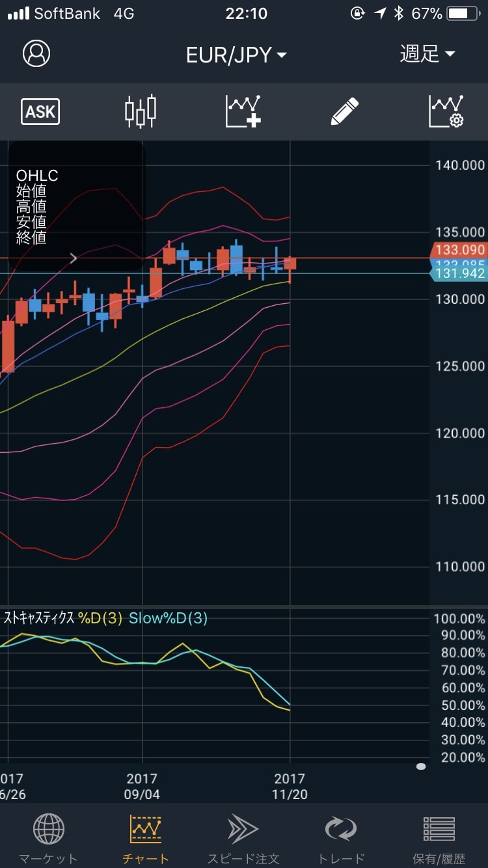Tap the 終値 close price label
The width and height of the screenshot is (488, 868).
[x=31, y=237]
